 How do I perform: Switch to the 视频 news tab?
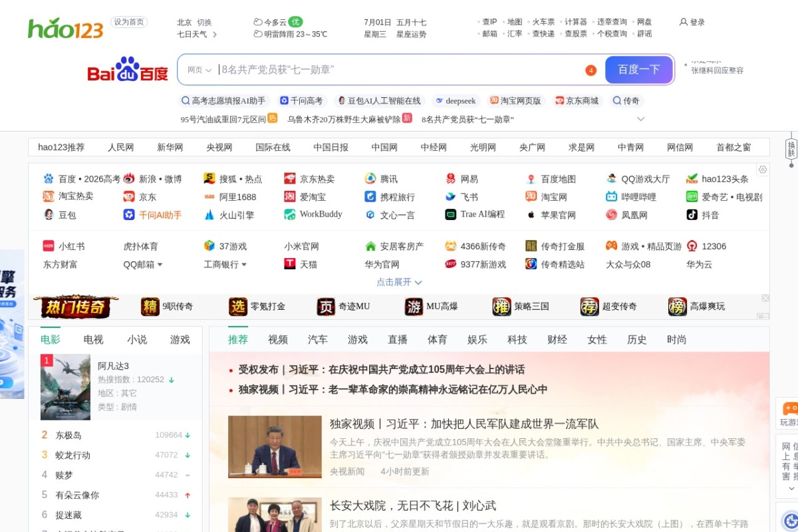click(278, 339)
